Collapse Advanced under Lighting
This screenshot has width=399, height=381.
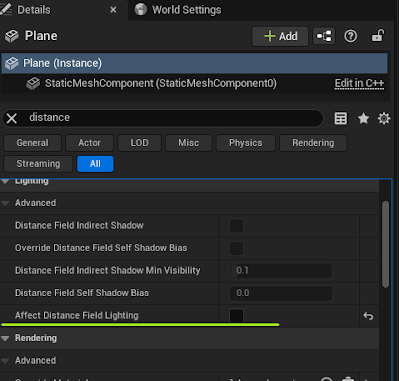click(x=5, y=203)
